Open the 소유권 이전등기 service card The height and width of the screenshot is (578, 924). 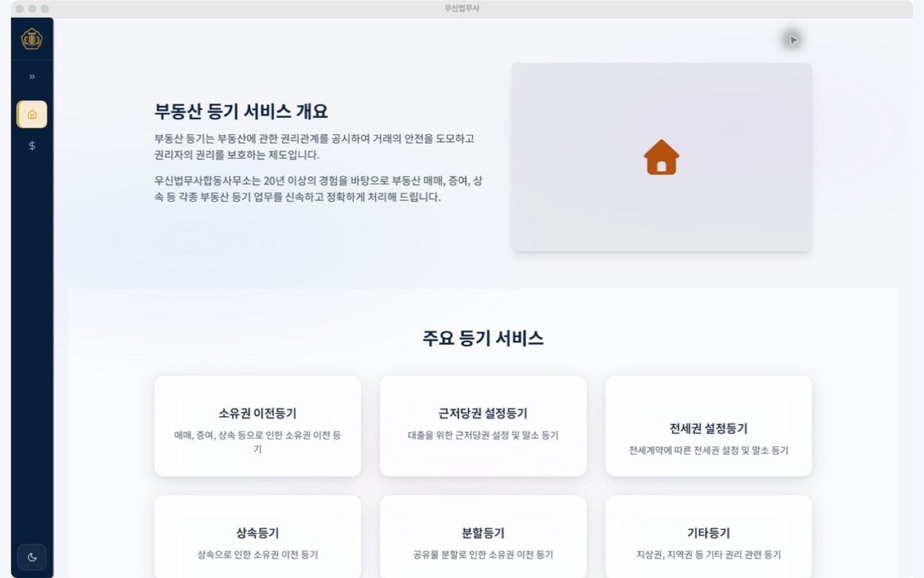point(257,426)
